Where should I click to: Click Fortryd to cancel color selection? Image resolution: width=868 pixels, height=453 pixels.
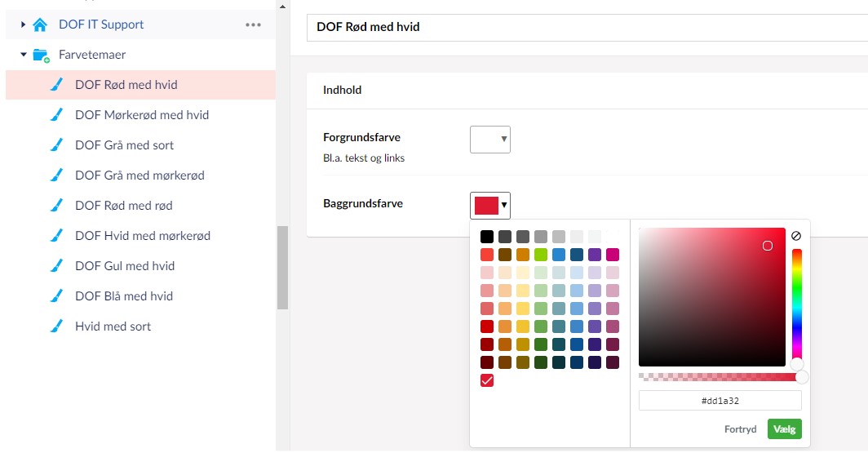click(x=740, y=429)
